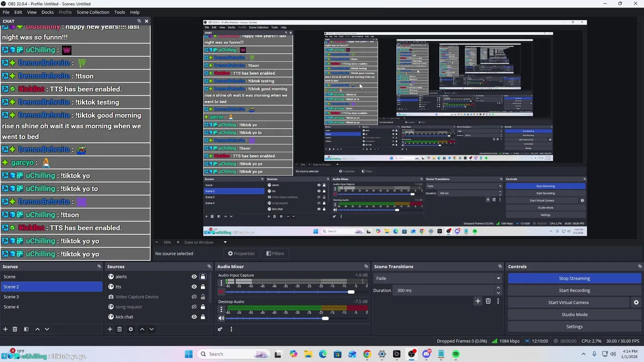Zoom in preview with plus icon
The width and height of the screenshot is (644, 362).
[178, 242]
